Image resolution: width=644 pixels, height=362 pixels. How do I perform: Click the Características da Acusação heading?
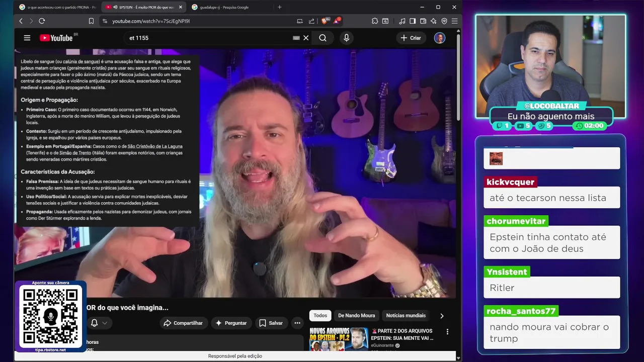pyautogui.click(x=58, y=171)
